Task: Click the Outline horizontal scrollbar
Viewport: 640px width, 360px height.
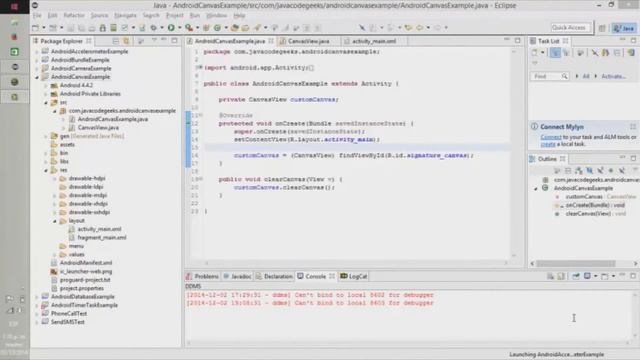Action: tap(576, 264)
